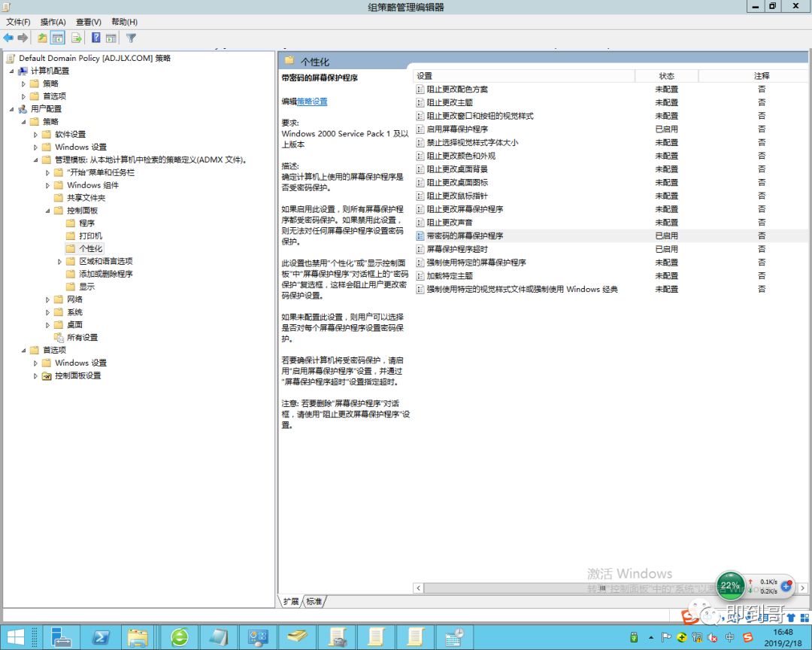
Task: Open Help with the question mark icon
Action: (x=95, y=38)
